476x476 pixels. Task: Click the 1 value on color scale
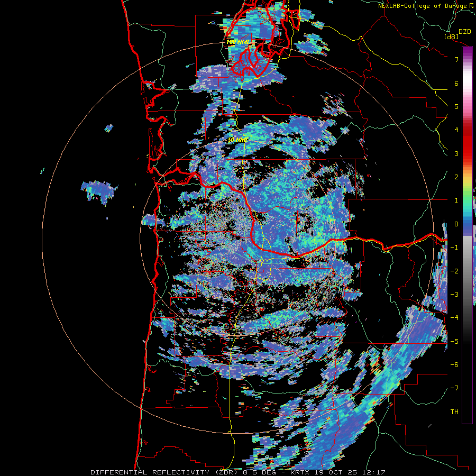[456, 200]
